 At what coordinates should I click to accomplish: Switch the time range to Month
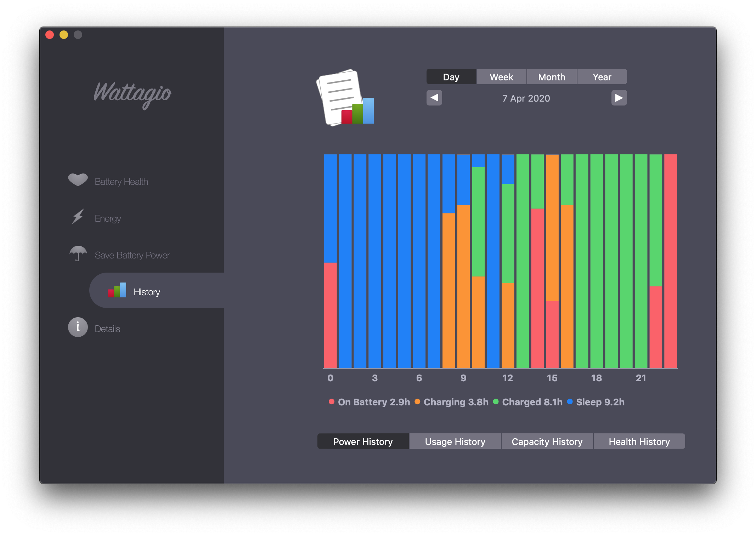tap(552, 77)
